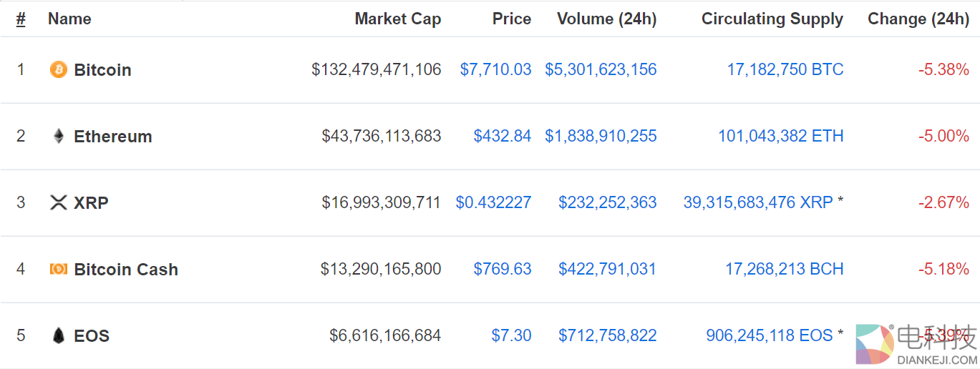Image resolution: width=980 pixels, height=369 pixels.
Task: Sort by the # rank column header
Action: click(21, 19)
